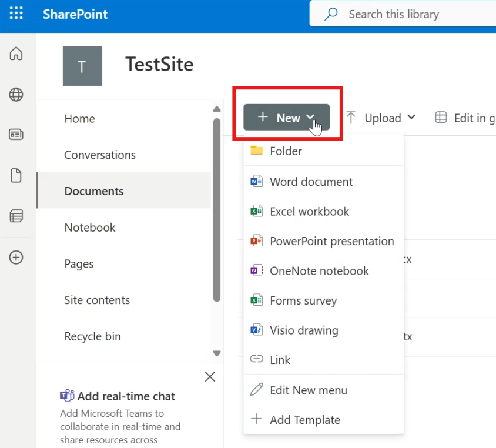Choose Link from the New menu
Image resolution: width=496 pixels, height=448 pixels.
pyautogui.click(x=324, y=360)
